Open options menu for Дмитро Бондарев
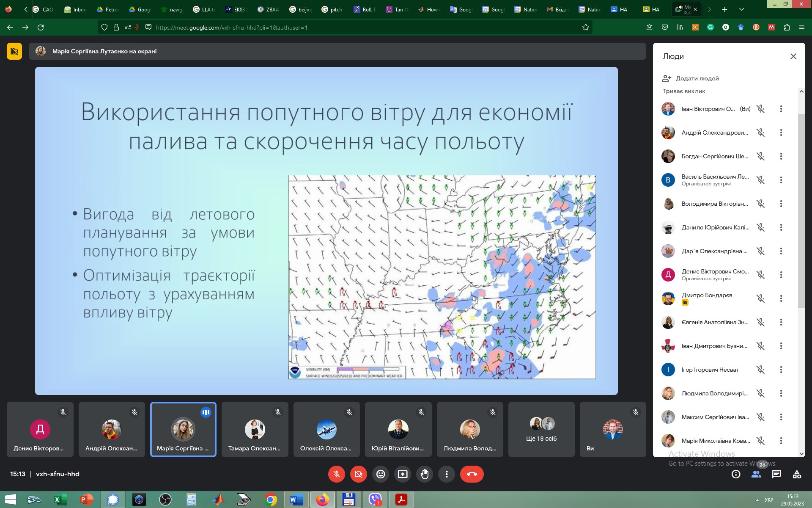Image resolution: width=812 pixels, height=508 pixels. click(x=781, y=298)
